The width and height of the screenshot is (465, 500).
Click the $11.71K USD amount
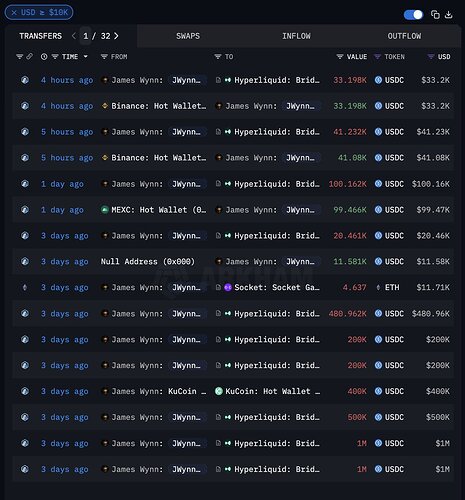[x=433, y=287]
